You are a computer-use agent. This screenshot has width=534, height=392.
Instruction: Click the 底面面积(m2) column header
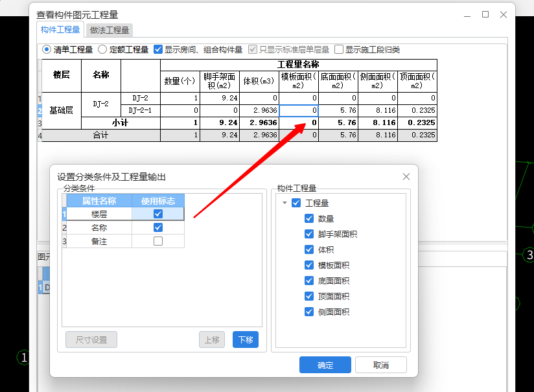[x=338, y=81]
